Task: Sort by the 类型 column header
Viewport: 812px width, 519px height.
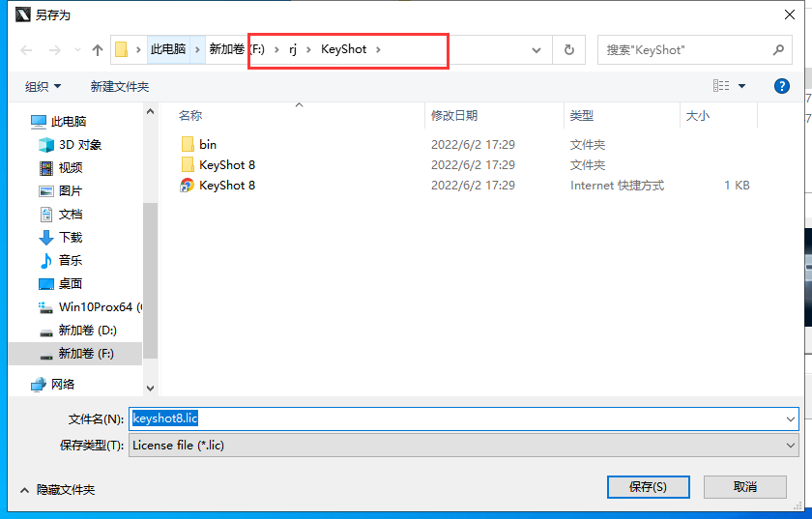Action: point(582,116)
